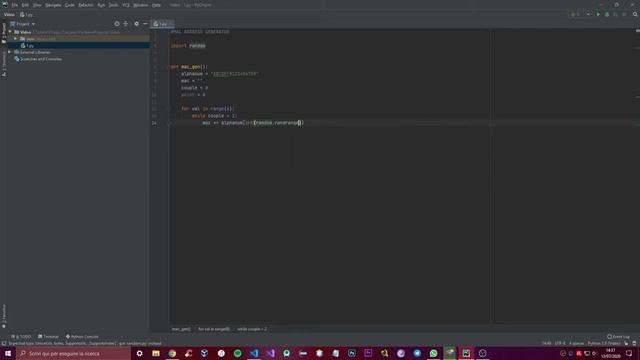The width and height of the screenshot is (640, 360).
Task: Open Visual Studio from the taskbar
Action: (270, 353)
